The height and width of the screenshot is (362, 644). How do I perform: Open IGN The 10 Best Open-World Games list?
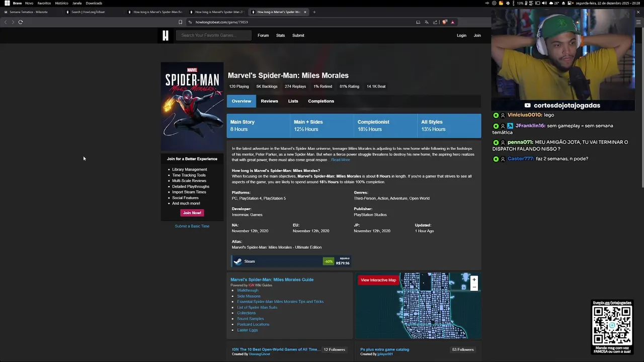click(x=276, y=349)
